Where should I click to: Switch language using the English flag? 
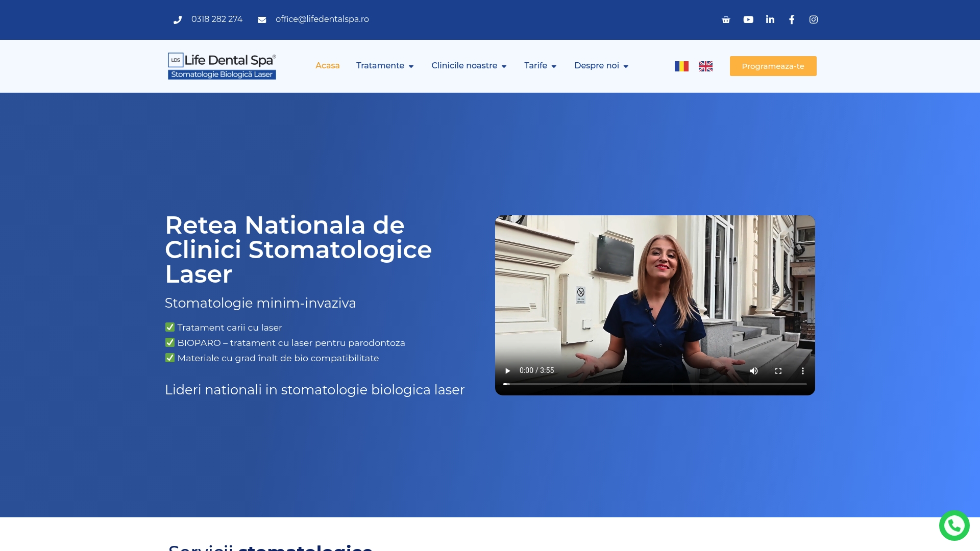coord(705,66)
